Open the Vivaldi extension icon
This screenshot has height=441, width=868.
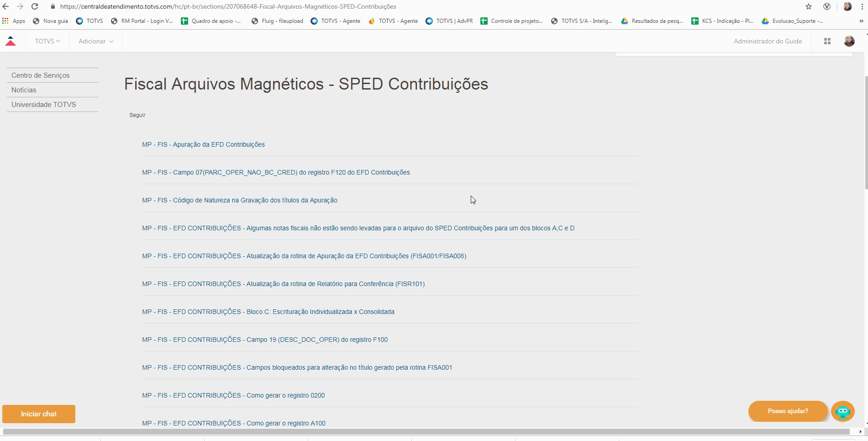[827, 6]
